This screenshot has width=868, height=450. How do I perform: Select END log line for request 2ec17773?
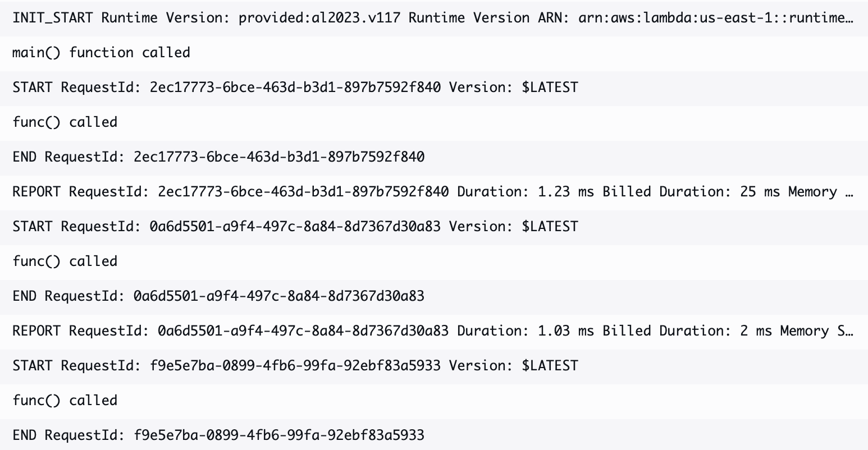pos(218,157)
